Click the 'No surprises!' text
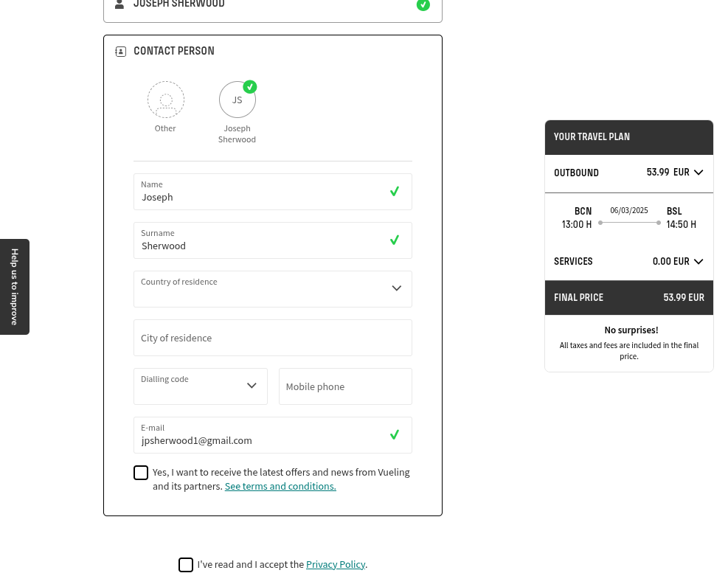Viewport: 728px width, 573px height. pos(631,330)
